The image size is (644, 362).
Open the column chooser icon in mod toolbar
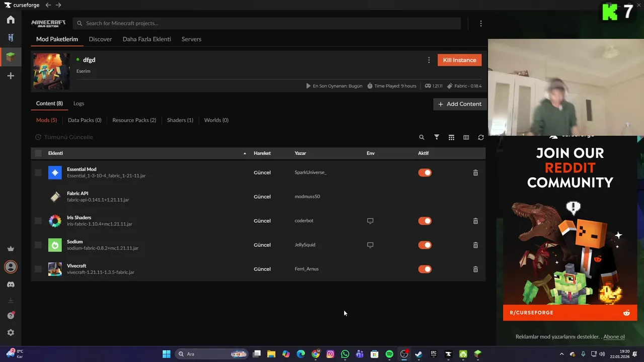click(466, 137)
